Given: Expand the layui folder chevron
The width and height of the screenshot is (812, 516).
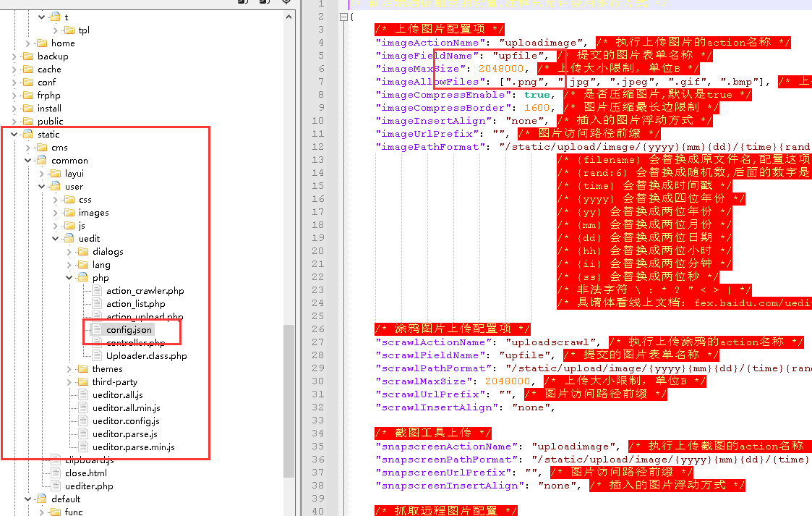Looking at the screenshot, I should pyautogui.click(x=42, y=174).
